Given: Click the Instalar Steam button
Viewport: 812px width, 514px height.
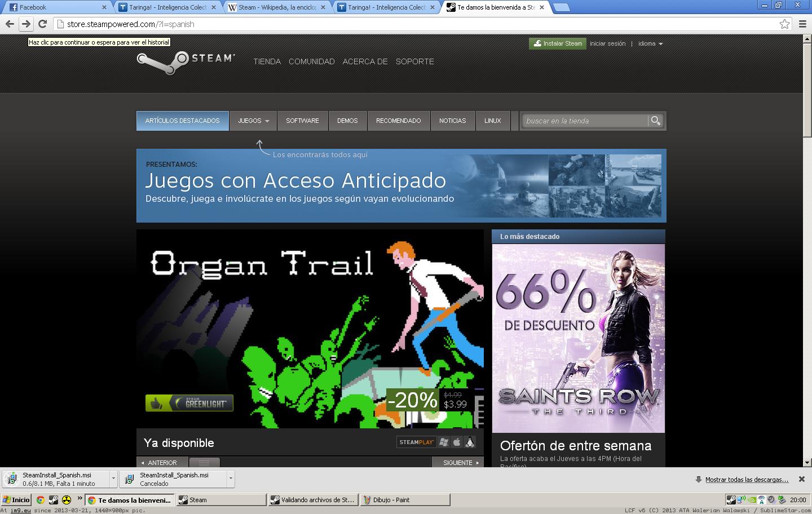Looking at the screenshot, I should click(558, 43).
